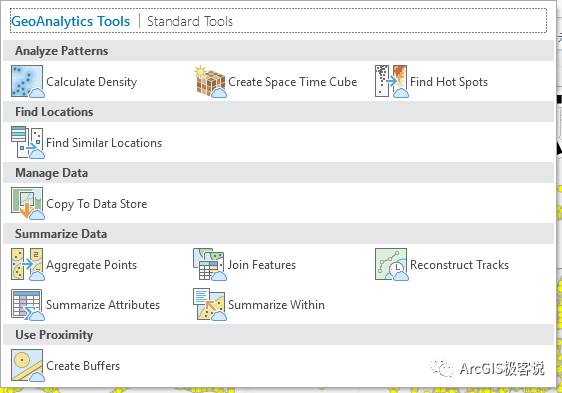Select the Copy To Data Store label
The height and width of the screenshot is (393, 562).
click(x=97, y=204)
